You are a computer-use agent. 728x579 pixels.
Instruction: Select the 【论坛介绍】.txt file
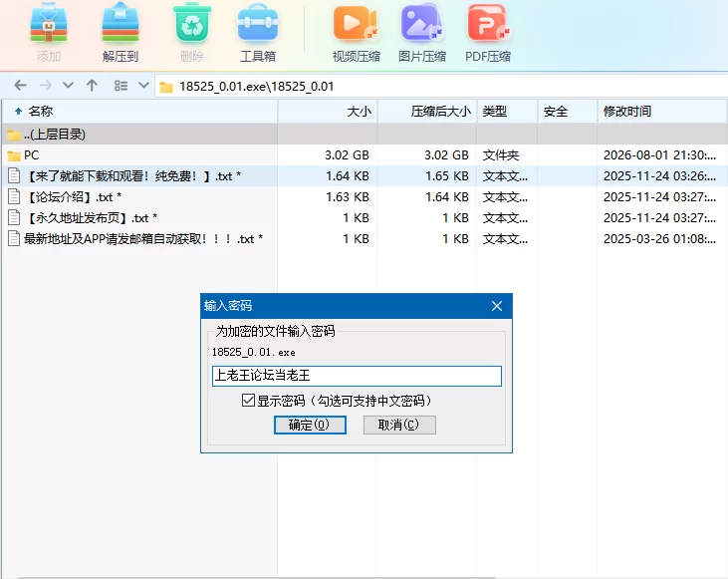pos(364,197)
